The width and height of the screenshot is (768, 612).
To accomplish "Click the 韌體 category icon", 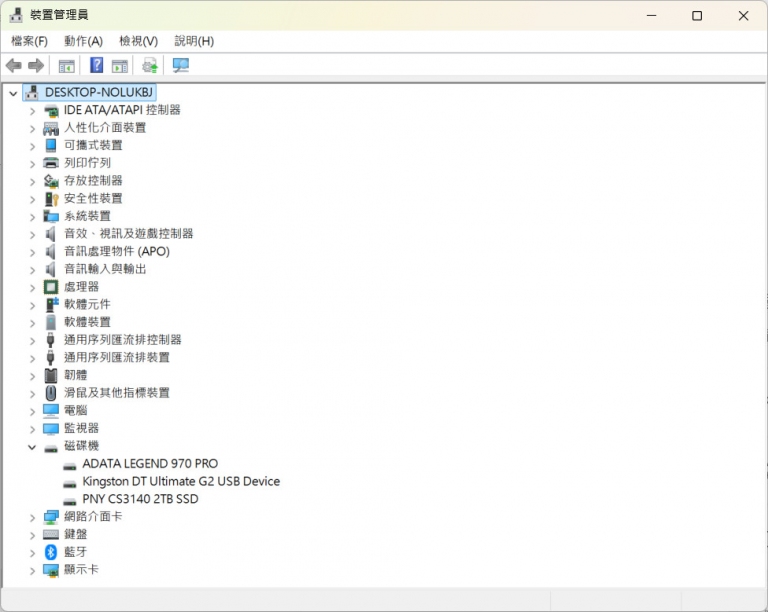I will pyautogui.click(x=51, y=376).
